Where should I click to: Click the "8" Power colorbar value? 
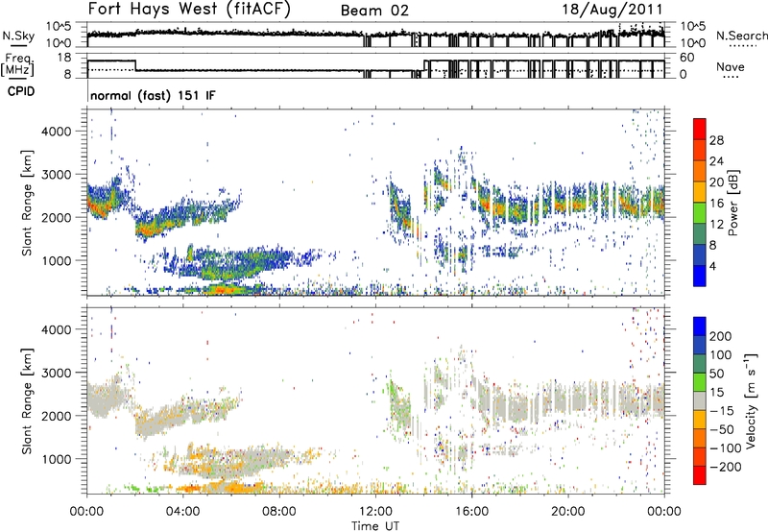712,245
